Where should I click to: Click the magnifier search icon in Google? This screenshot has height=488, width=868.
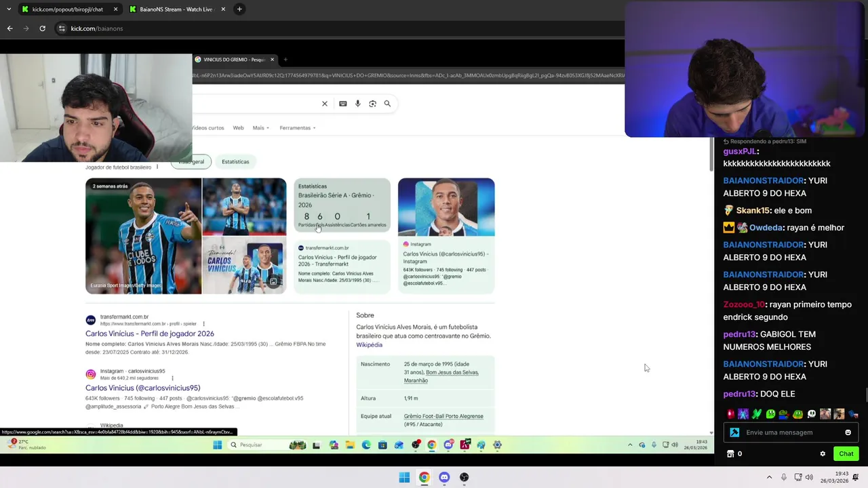387,104
